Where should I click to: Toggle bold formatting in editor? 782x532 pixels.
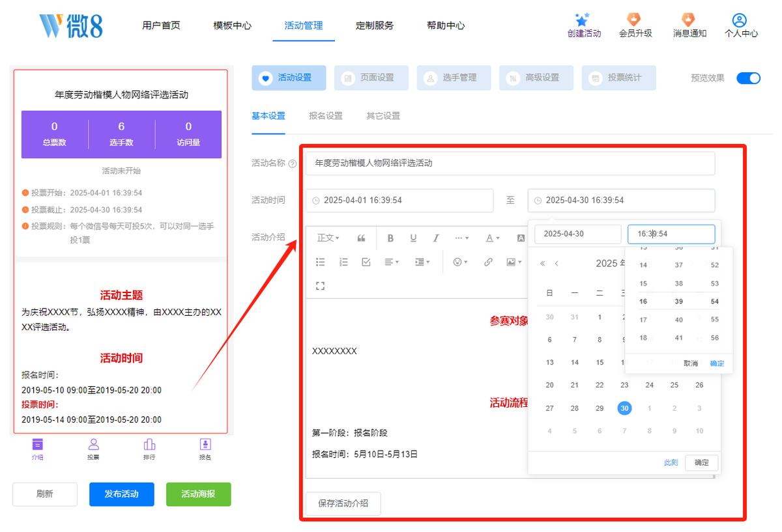[x=390, y=238]
